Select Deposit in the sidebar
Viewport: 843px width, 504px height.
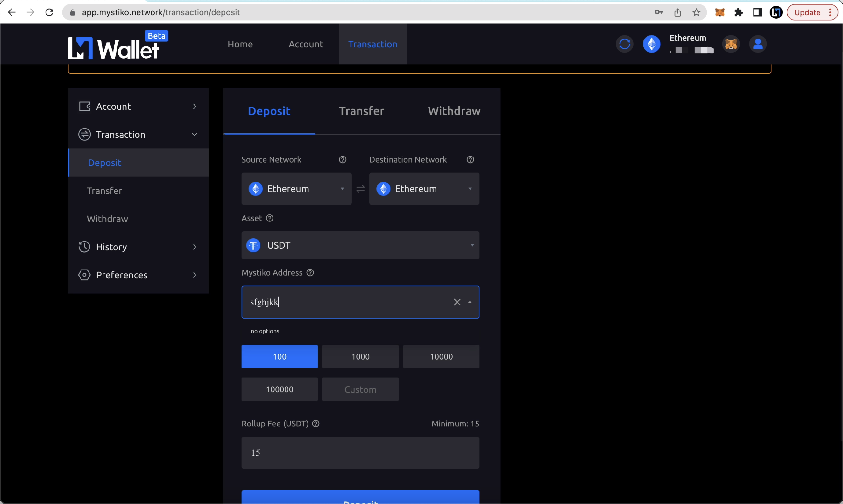pyautogui.click(x=138, y=163)
